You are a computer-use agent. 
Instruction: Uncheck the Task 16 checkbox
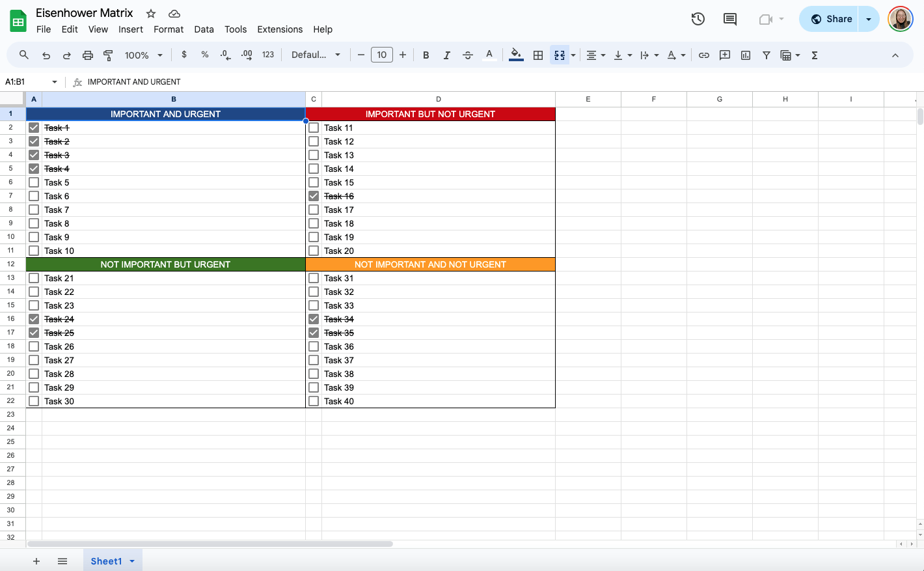pyautogui.click(x=314, y=196)
